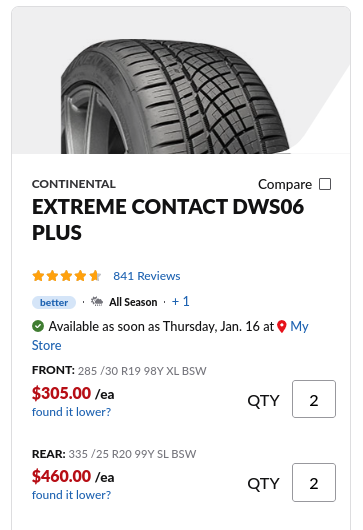Click 'found it lower?' under rear price
Screen dimensions: 363x530
click(x=71, y=495)
